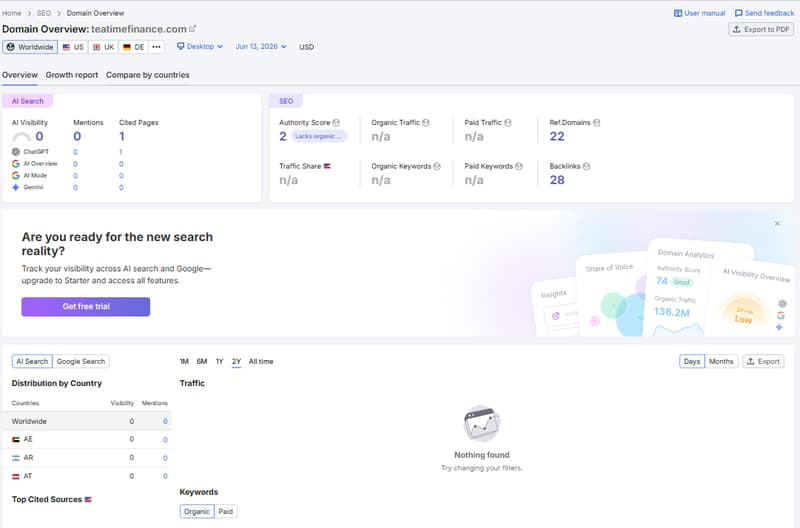
Task: Go to Home breadcrumb
Action: click(12, 13)
